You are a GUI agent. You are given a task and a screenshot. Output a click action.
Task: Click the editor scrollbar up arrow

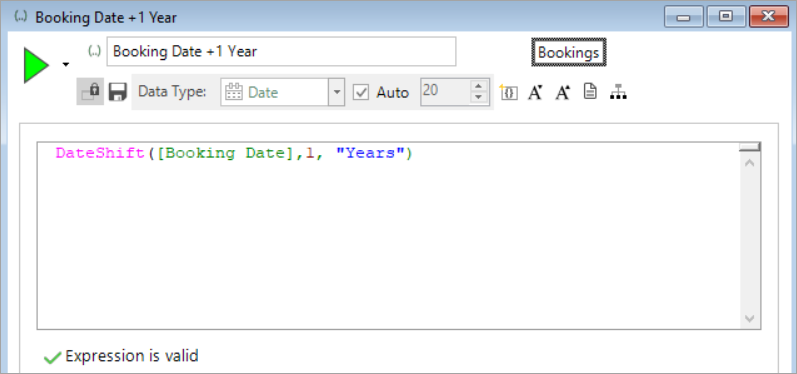coord(750,164)
